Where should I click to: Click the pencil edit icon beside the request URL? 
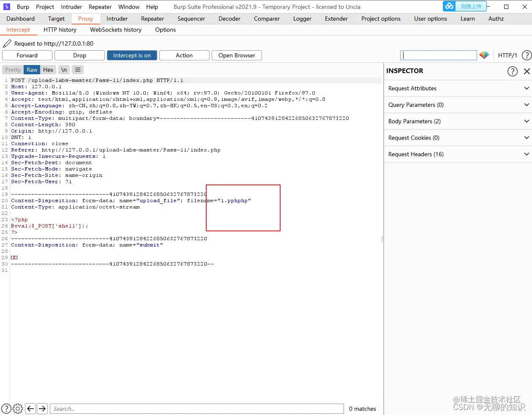tap(7, 43)
